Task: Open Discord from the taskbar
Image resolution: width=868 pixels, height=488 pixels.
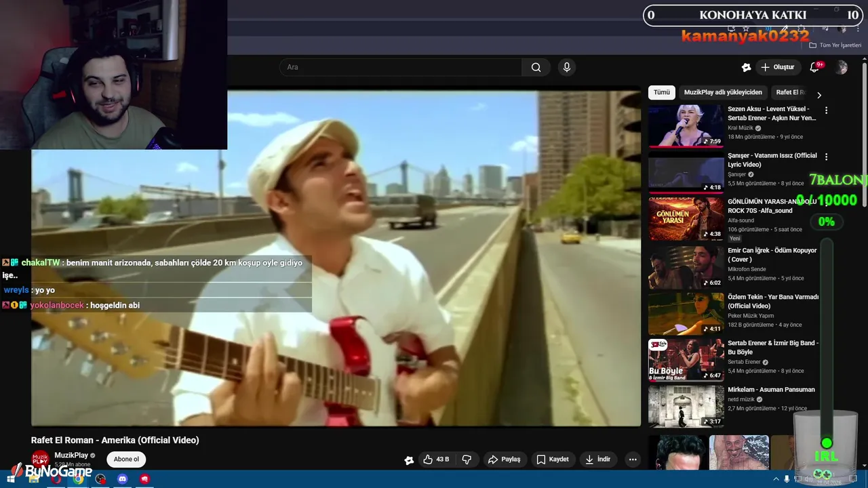Action: click(x=122, y=479)
